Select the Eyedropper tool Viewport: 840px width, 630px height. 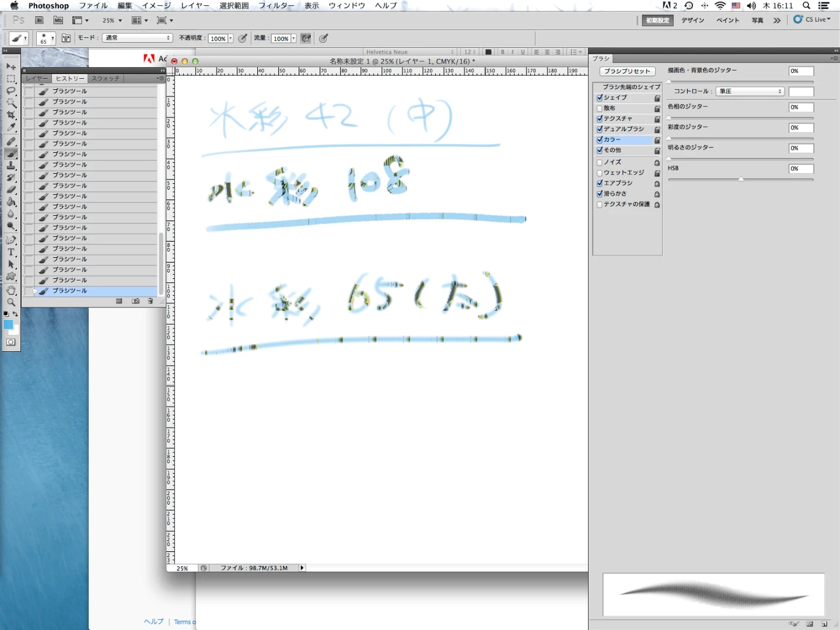point(11,128)
